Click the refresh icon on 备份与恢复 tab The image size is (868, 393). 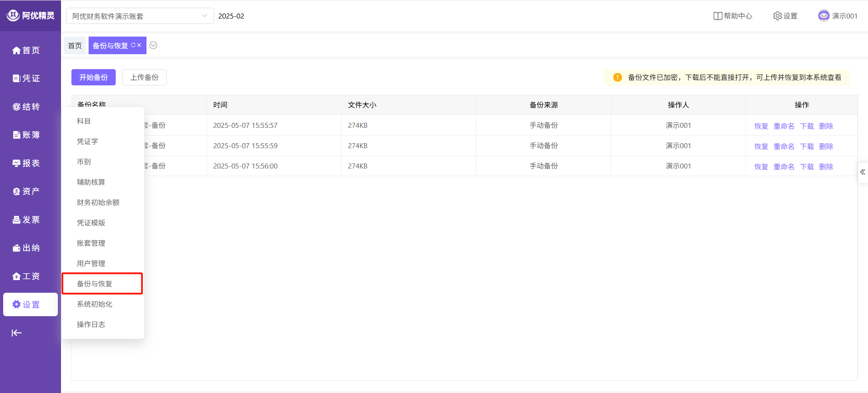pyautogui.click(x=133, y=45)
